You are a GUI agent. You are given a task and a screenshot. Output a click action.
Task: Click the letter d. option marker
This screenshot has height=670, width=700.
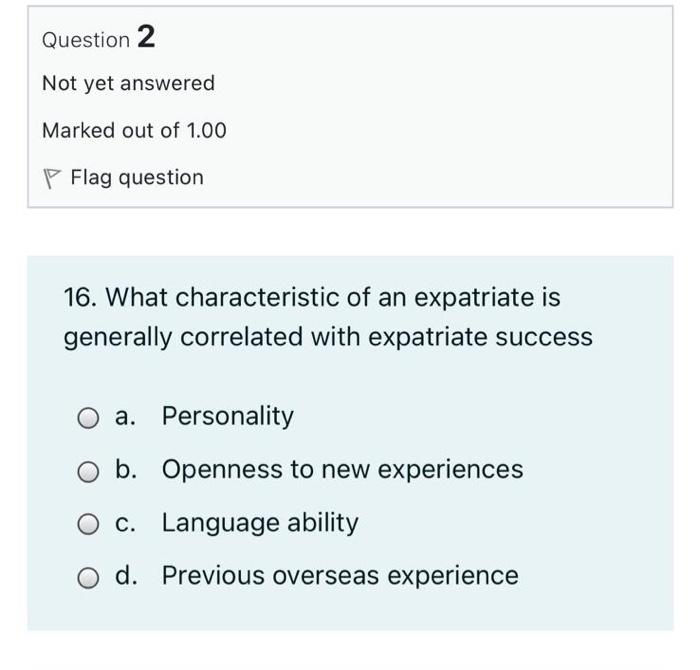pos(127,576)
